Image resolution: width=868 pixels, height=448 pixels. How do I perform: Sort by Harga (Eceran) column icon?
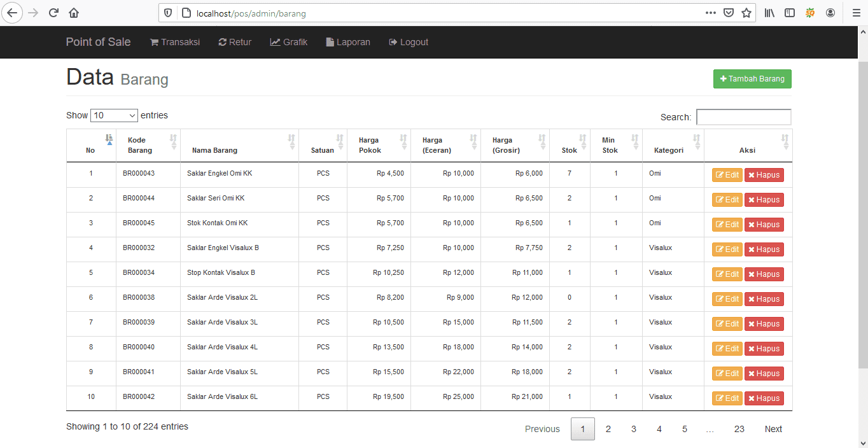coord(474,142)
